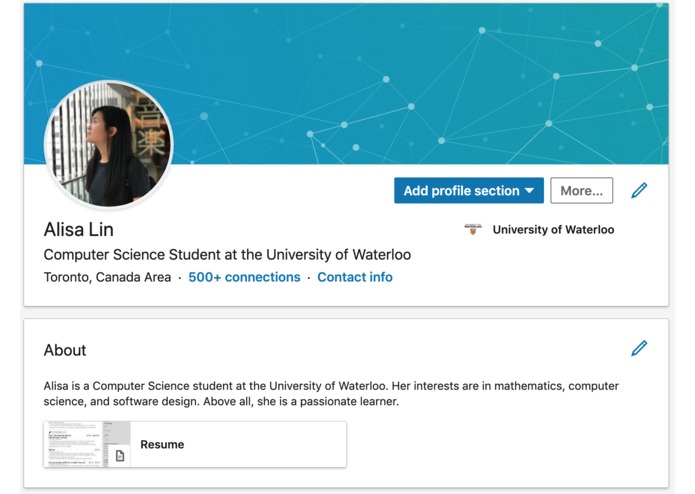Expand the Add profile section dropdown arrow

click(x=529, y=191)
